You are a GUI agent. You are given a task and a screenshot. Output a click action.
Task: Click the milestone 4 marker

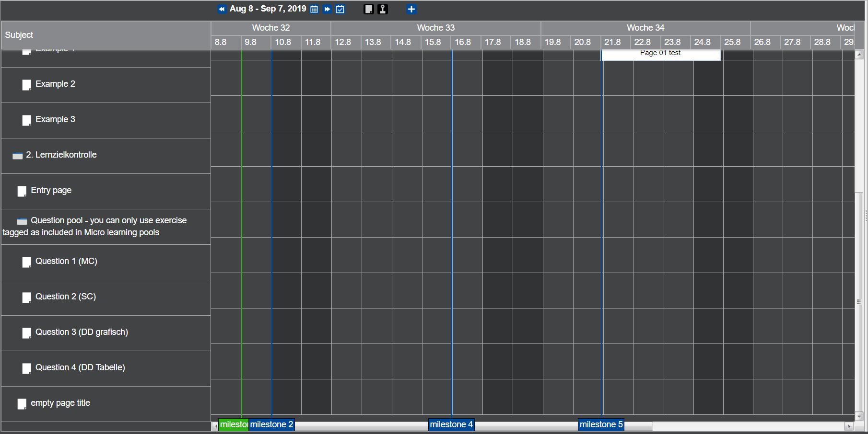(451, 424)
